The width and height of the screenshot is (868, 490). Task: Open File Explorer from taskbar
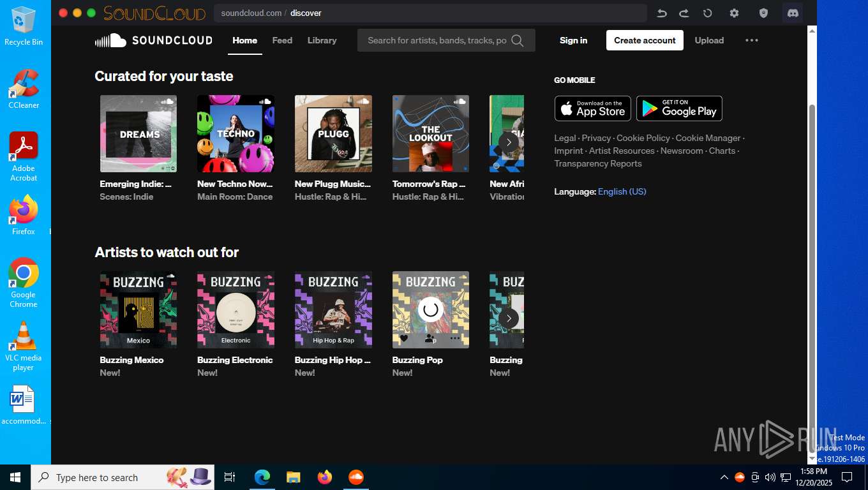293,477
